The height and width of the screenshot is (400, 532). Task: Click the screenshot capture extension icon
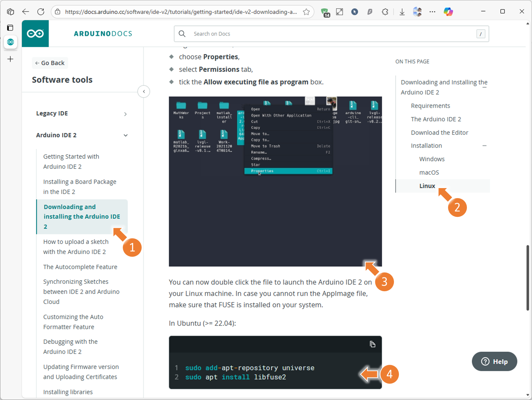(339, 12)
